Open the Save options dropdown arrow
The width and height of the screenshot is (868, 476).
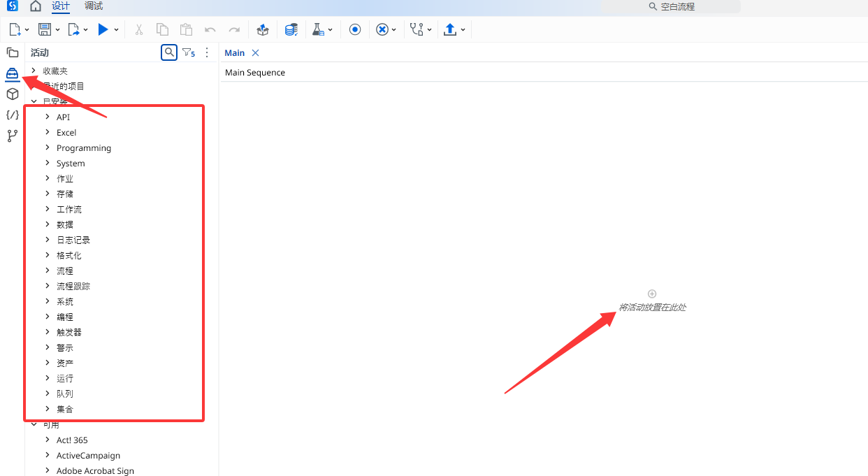pos(56,30)
